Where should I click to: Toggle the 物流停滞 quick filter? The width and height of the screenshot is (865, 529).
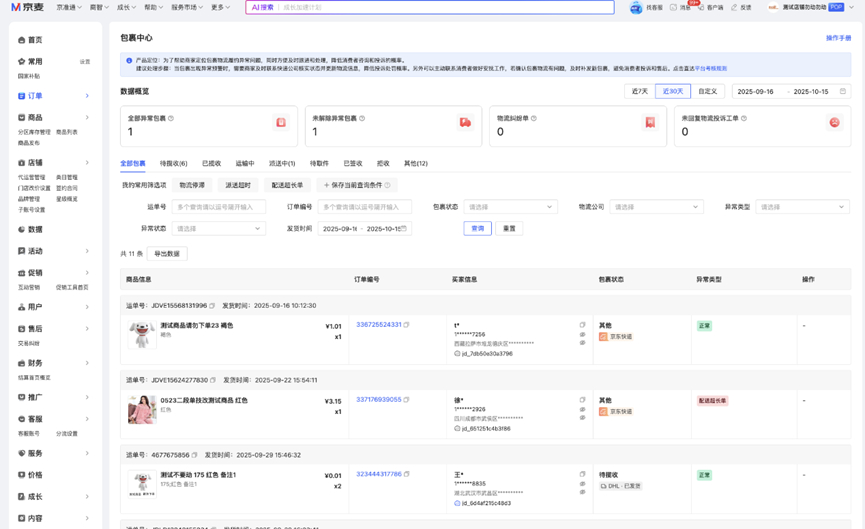pos(192,185)
